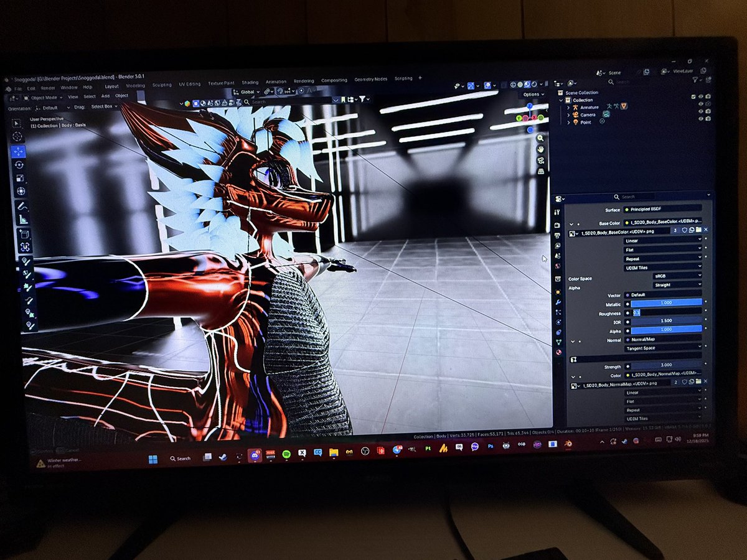747x560 pixels.
Task: Open the Render menu
Action: click(48, 88)
